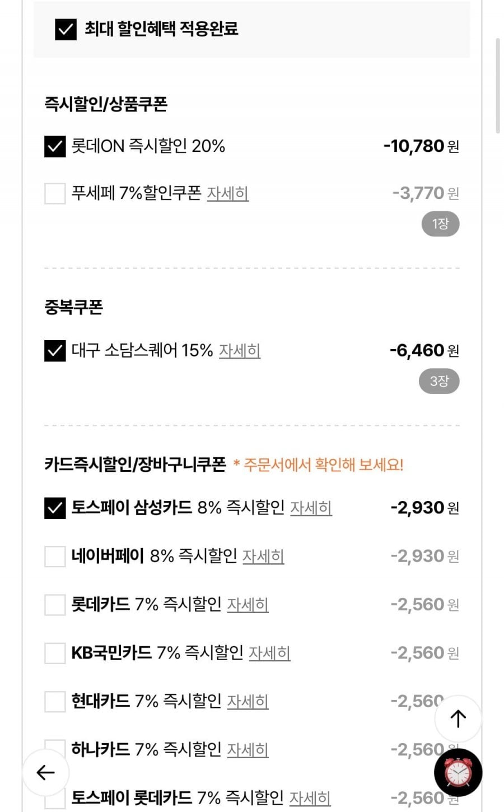This screenshot has height=812, width=504.
Task: Select KB국민카드 7% 즉시할인 checkbox
Action: [55, 653]
